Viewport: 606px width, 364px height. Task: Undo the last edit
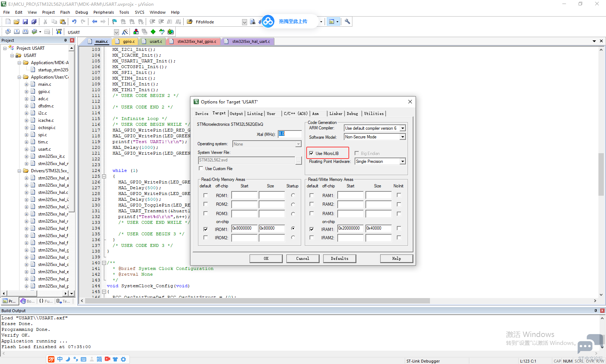(x=74, y=22)
